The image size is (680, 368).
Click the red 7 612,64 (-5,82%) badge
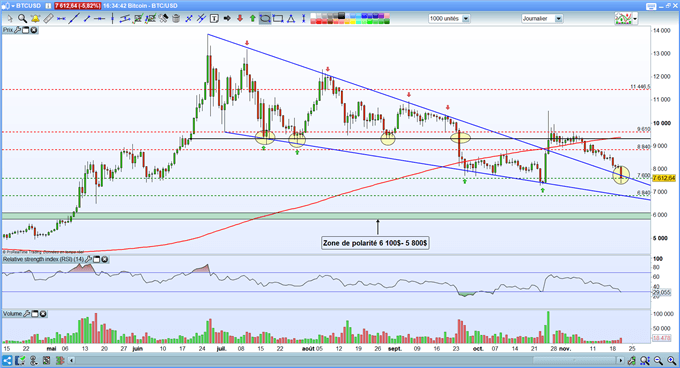(x=78, y=6)
